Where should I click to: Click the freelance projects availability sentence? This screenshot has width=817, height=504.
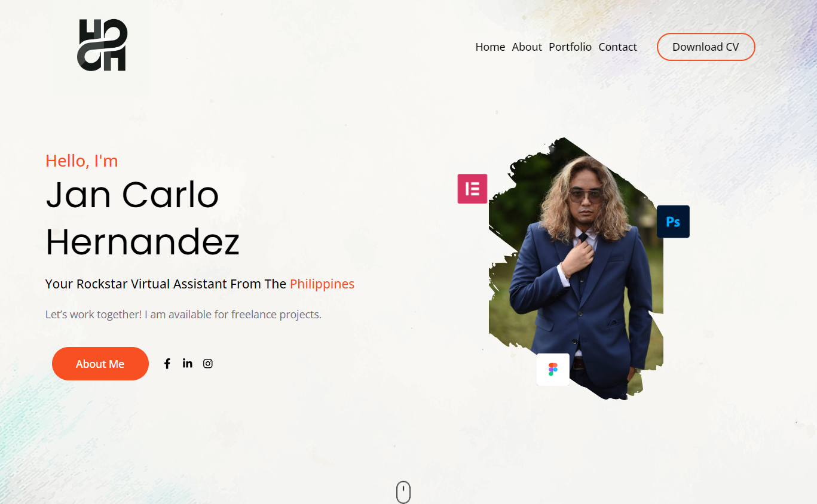pos(183,315)
